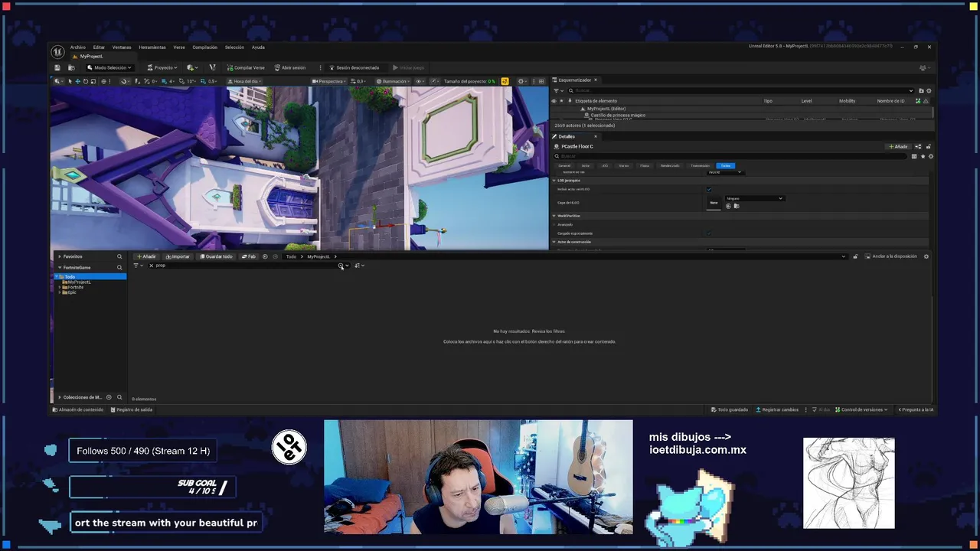
Task: Open the 'Hora del día' dropdown
Action: tap(244, 81)
